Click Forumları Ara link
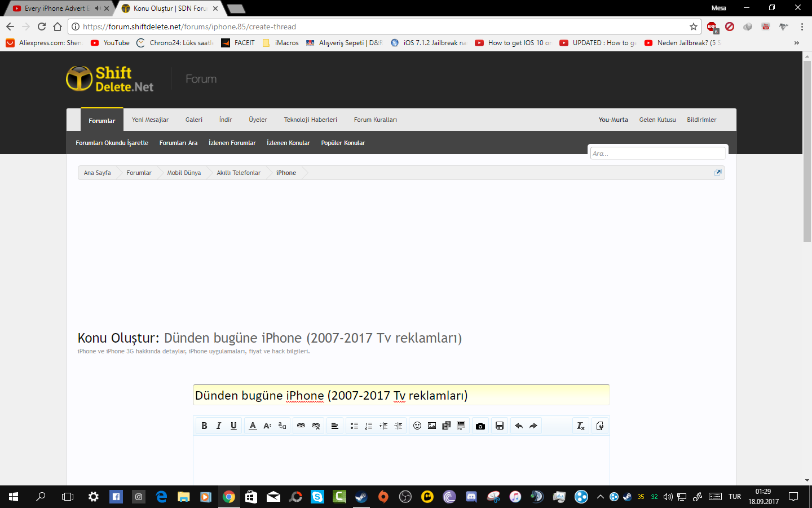This screenshot has height=508, width=812. (178, 143)
